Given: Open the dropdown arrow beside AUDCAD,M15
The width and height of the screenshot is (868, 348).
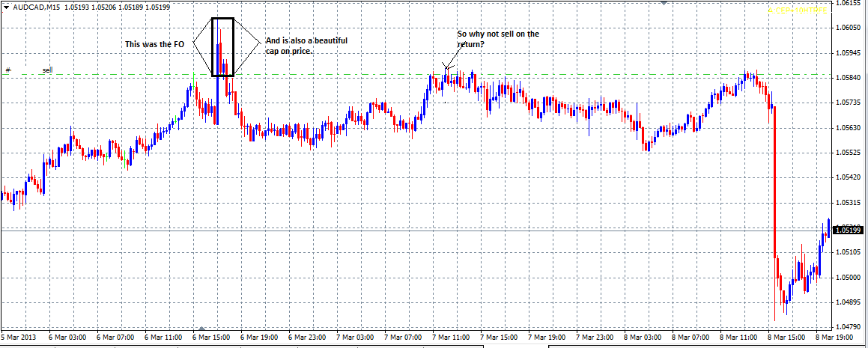Looking at the screenshot, I should 7,7.
